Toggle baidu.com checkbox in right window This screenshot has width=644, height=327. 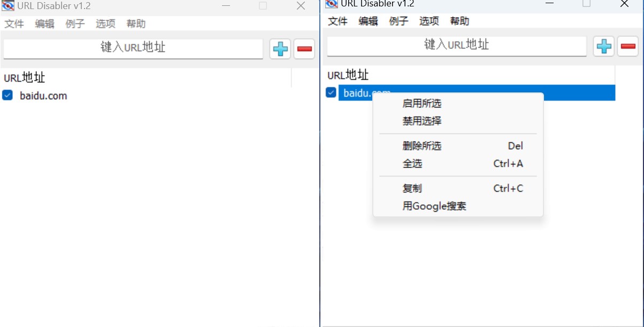331,92
